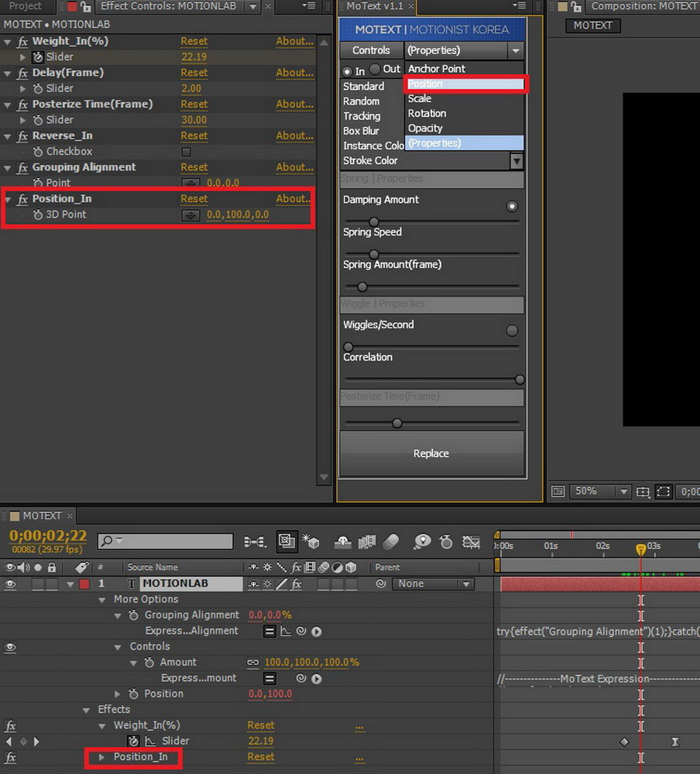The height and width of the screenshot is (774, 700).
Task: Toggle Position_In effect fx switch in timeline
Action: coord(10,757)
